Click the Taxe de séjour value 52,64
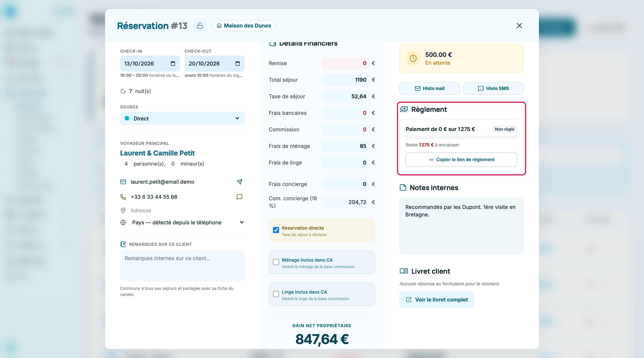This screenshot has width=644, height=358. (x=346, y=96)
